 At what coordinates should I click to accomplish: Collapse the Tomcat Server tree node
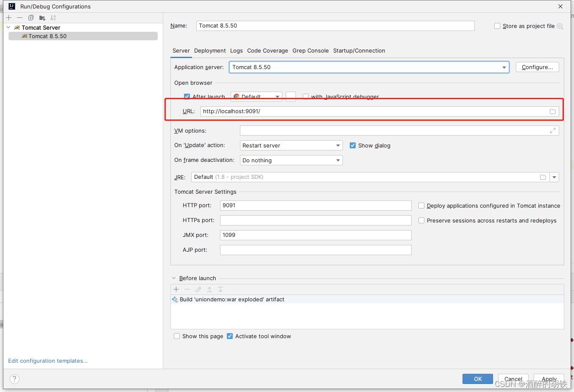(8, 28)
